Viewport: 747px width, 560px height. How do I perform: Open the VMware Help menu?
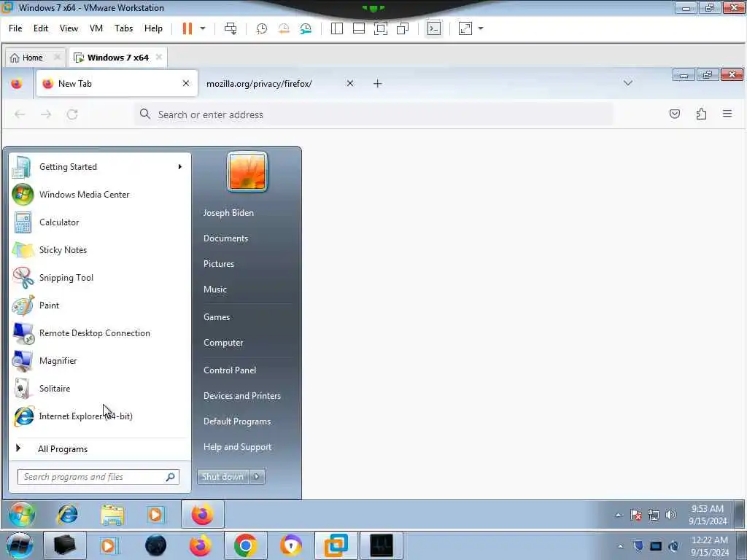[x=153, y=28]
